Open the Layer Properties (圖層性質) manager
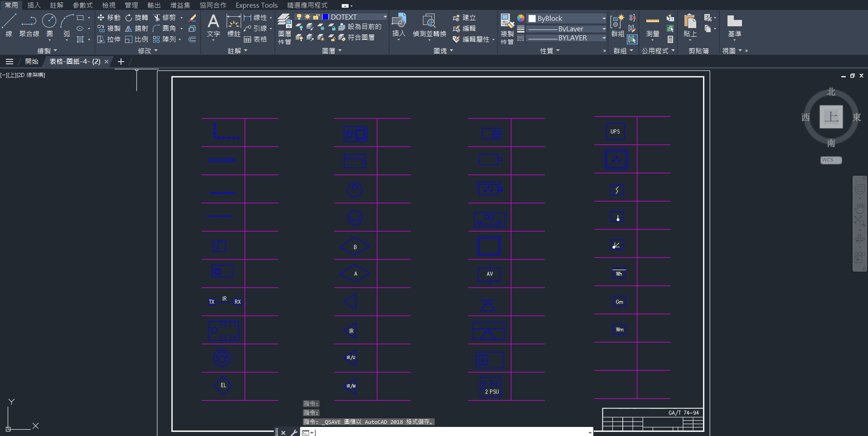 click(x=285, y=28)
